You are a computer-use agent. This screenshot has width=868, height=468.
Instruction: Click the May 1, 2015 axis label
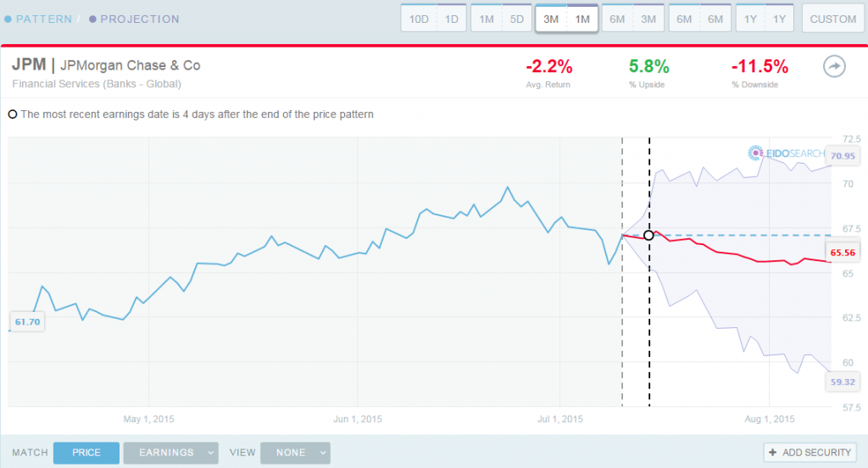pyautogui.click(x=148, y=420)
